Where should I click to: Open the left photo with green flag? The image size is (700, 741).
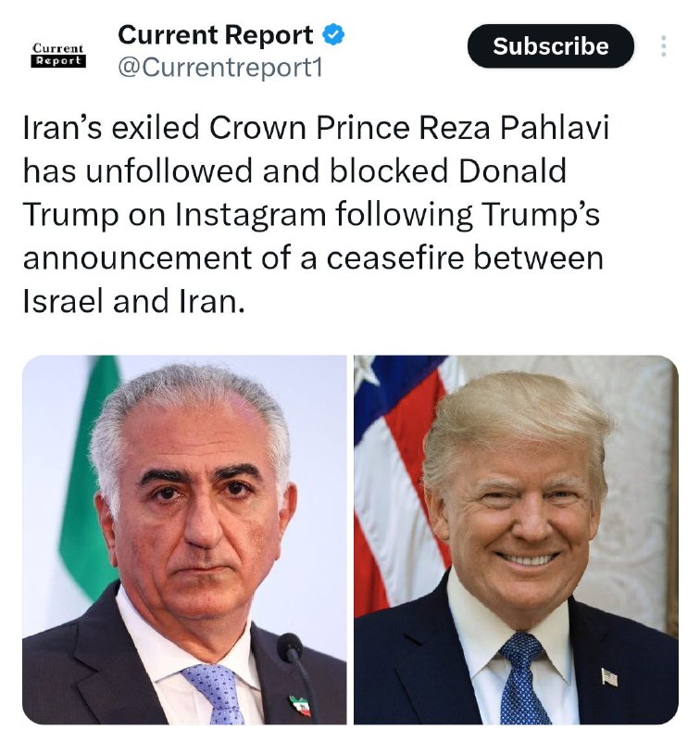pyautogui.click(x=184, y=540)
